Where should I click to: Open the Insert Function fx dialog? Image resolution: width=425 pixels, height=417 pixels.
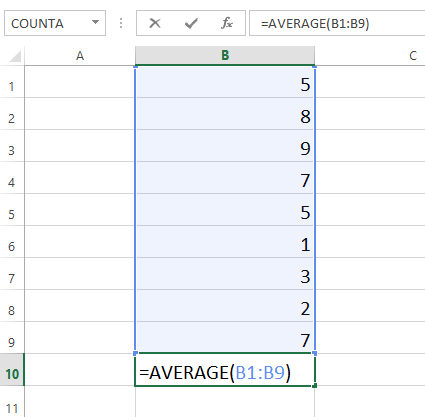pos(227,23)
